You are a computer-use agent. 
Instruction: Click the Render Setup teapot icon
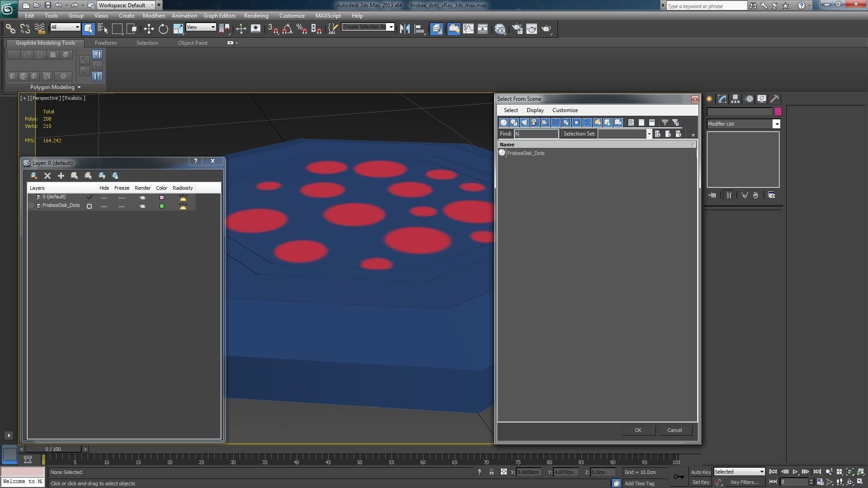pos(517,29)
